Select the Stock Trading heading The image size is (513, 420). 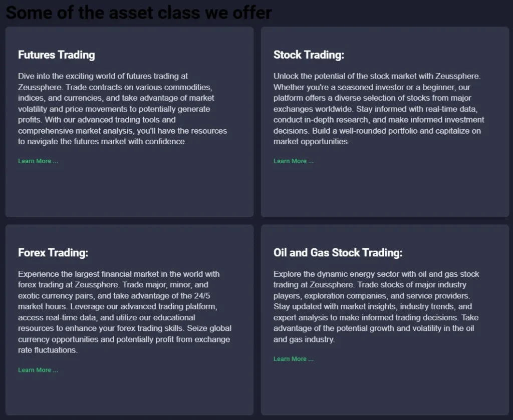pyautogui.click(x=309, y=55)
